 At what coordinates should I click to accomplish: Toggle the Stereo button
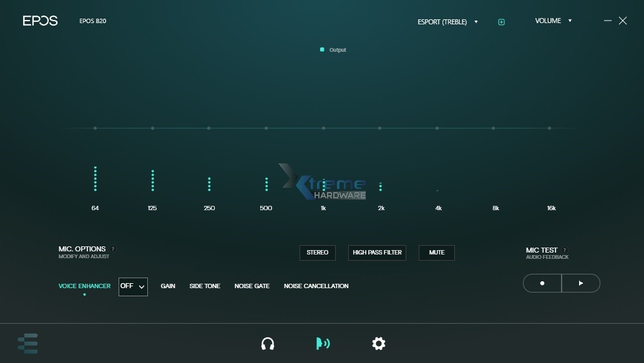coord(318,253)
